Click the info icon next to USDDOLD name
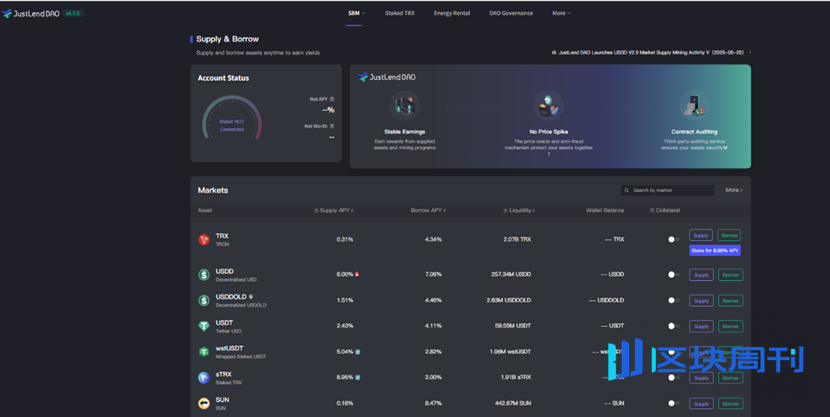Viewport: 830px width, 417px height. pos(251,297)
